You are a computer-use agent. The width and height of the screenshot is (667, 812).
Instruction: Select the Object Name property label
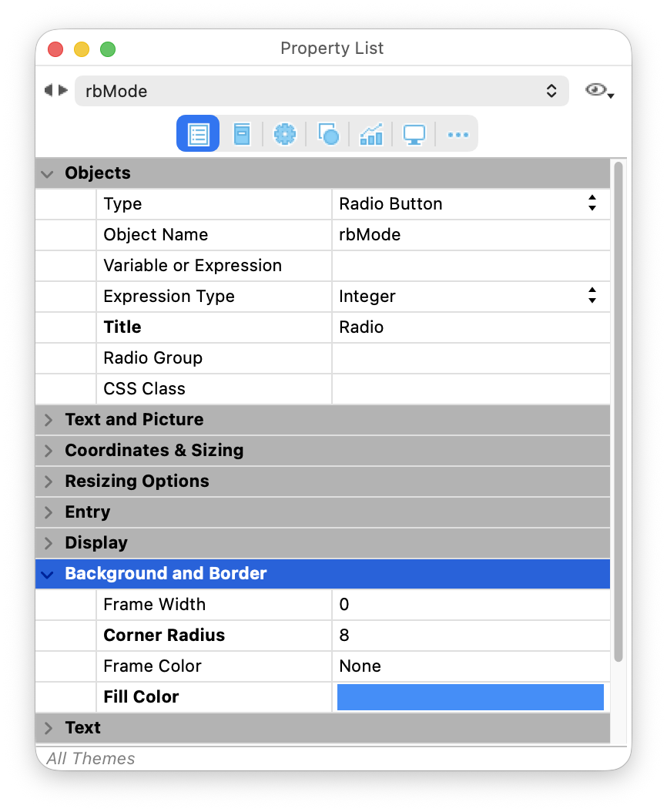pos(156,235)
